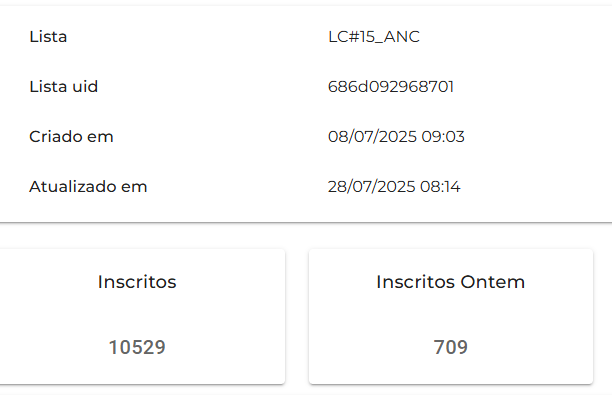
Task: Click the Inscritos Ontem card title
Action: (x=450, y=282)
